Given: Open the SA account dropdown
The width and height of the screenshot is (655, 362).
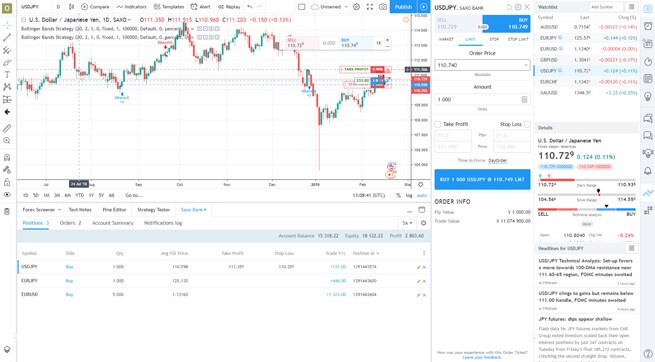Looking at the screenshot, I should point(407,223).
